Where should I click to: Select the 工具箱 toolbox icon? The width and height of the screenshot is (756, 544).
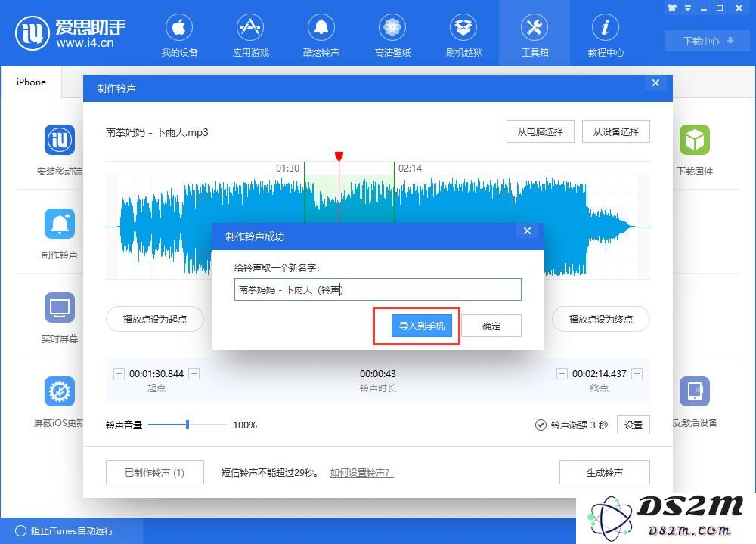tap(534, 28)
